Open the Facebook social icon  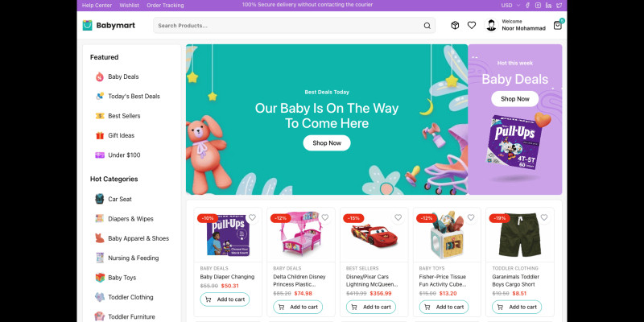(528, 6)
